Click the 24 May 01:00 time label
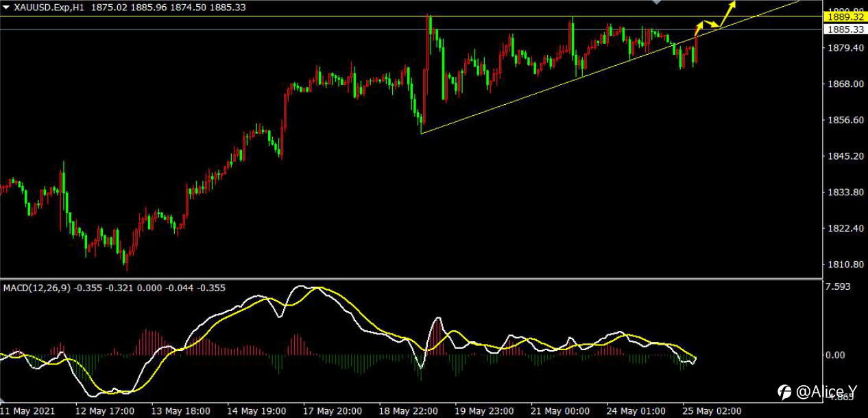868x418 pixels. tap(636, 411)
